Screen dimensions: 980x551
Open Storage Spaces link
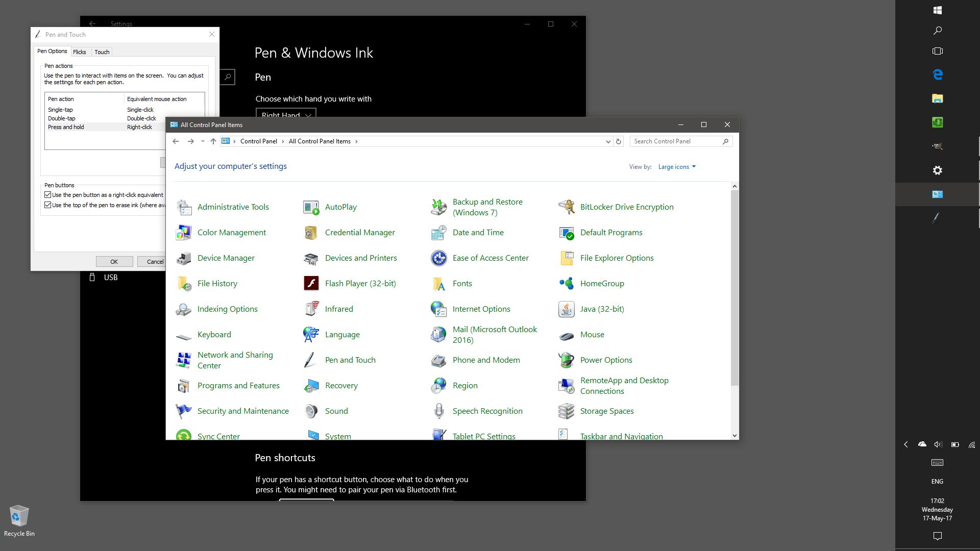(607, 411)
